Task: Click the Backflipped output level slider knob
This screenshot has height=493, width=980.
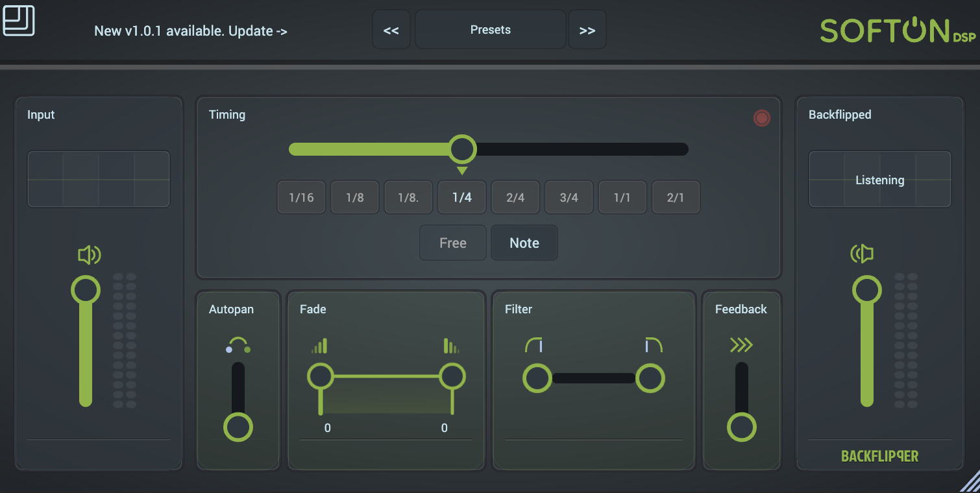Action: (x=867, y=289)
